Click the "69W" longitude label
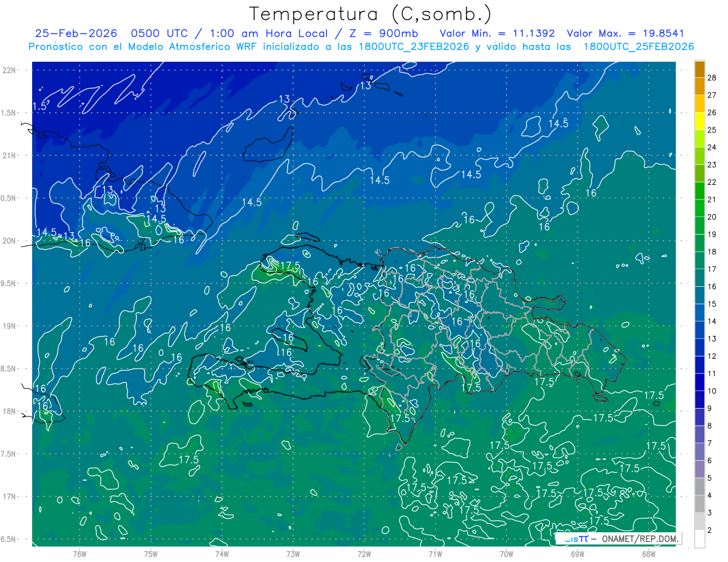 pyautogui.click(x=578, y=554)
